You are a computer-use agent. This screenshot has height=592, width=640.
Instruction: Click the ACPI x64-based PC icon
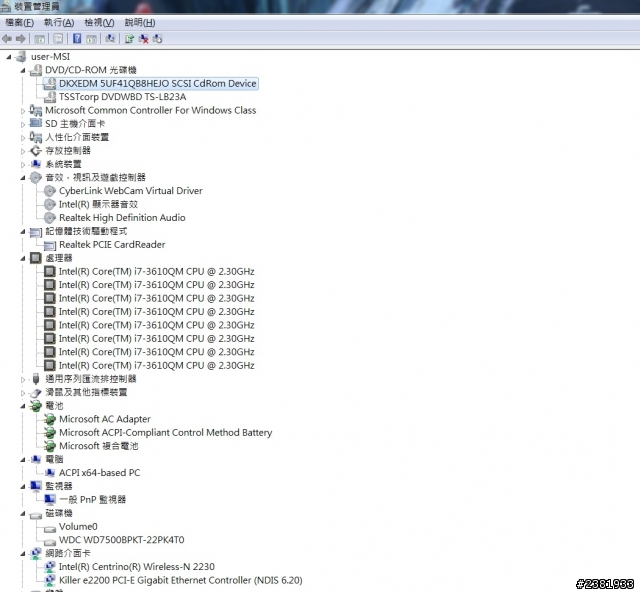pos(50,473)
